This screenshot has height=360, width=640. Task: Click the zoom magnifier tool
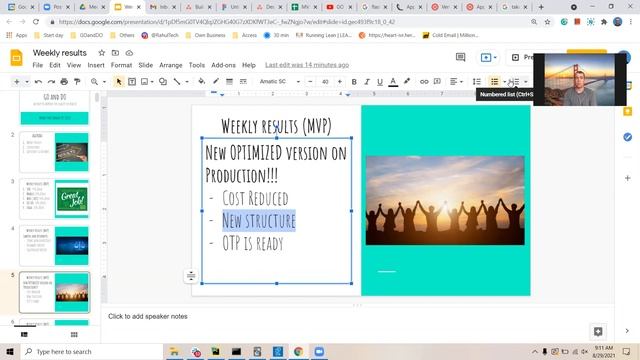(94, 82)
